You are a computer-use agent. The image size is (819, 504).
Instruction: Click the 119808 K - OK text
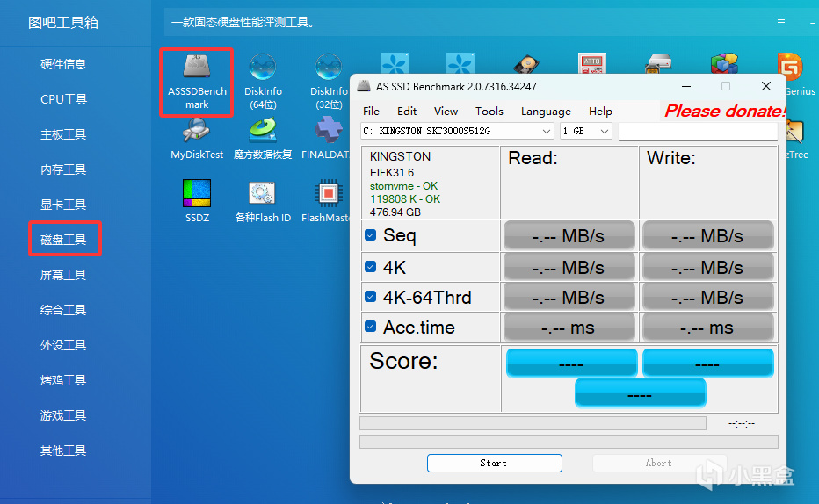point(405,198)
